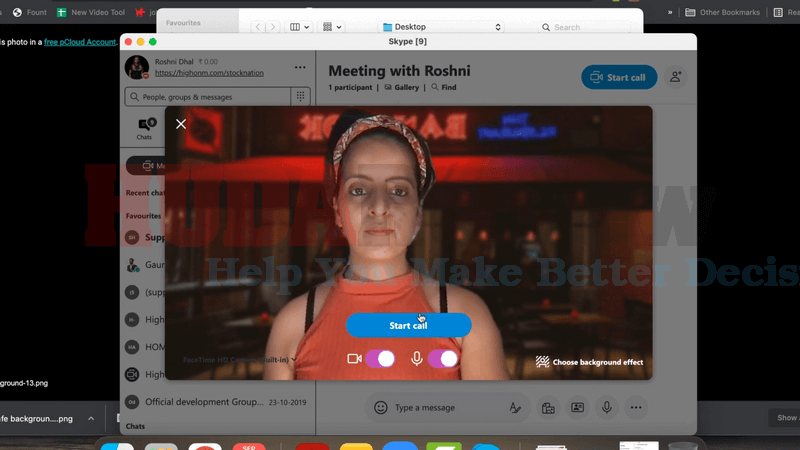Toggle the camera switch off
The width and height of the screenshot is (800, 450).
click(x=380, y=359)
